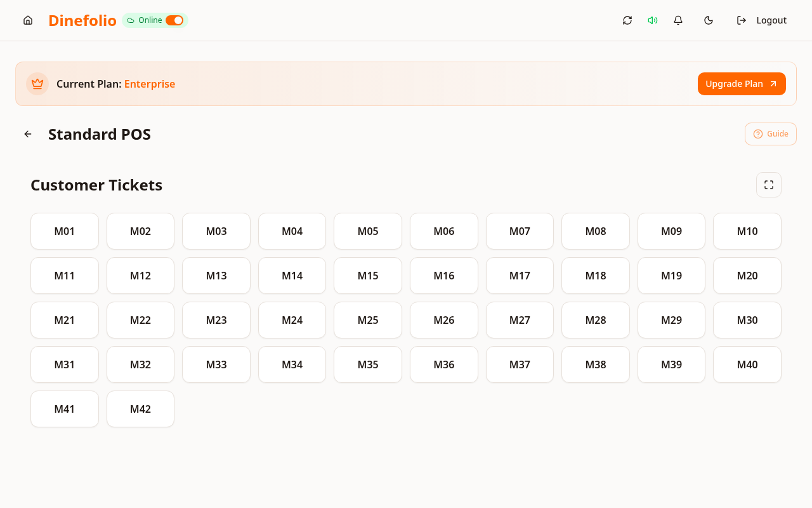812x508 pixels.
Task: Select ticket M08
Action: [x=596, y=231]
